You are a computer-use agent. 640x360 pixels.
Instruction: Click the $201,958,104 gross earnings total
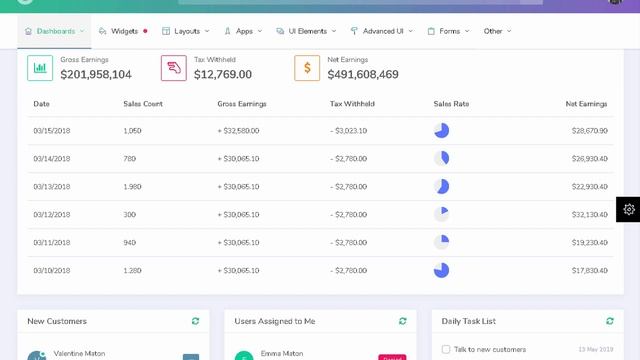tap(96, 74)
